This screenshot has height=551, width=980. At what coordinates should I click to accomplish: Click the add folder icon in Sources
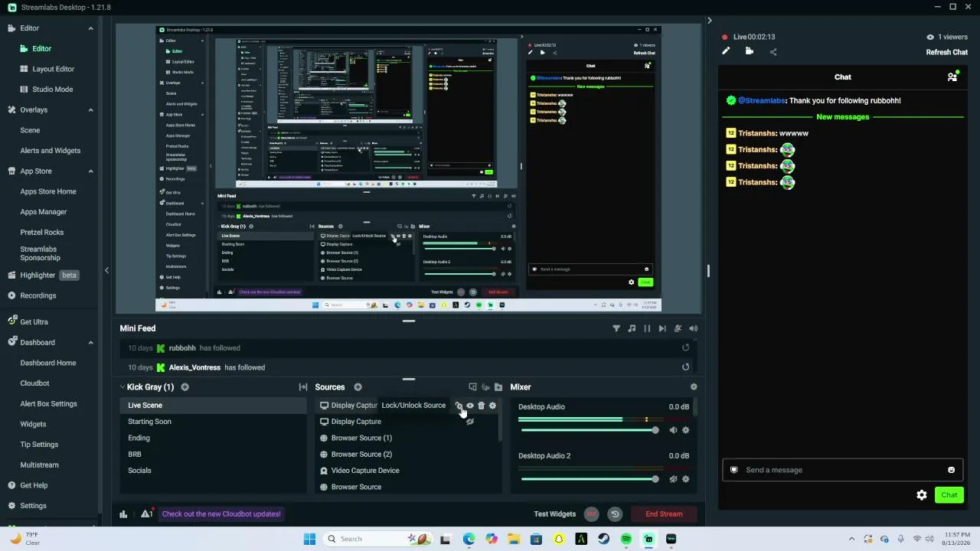tap(498, 387)
